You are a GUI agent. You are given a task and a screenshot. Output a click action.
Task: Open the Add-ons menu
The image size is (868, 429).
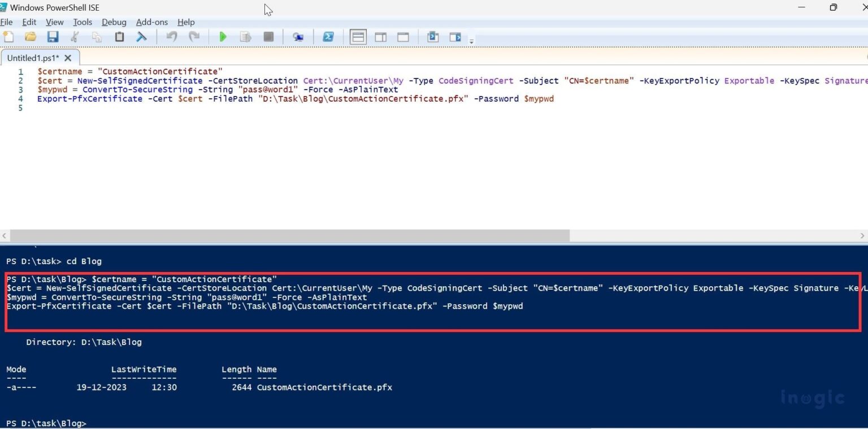(151, 22)
